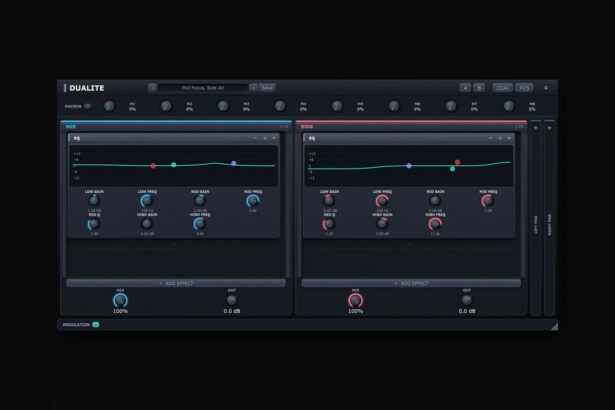Click the Side EQ Mid Q knob
The image size is (615, 410).
[x=329, y=224]
